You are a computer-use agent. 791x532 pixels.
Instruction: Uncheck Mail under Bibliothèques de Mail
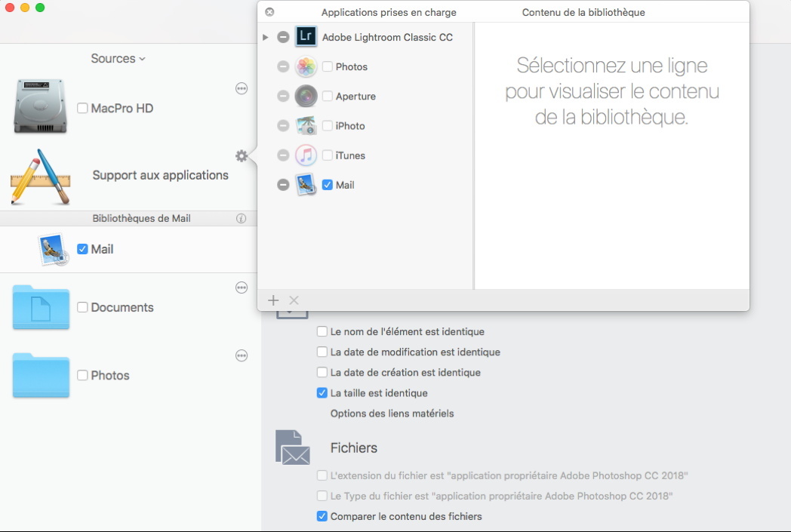pos(82,249)
